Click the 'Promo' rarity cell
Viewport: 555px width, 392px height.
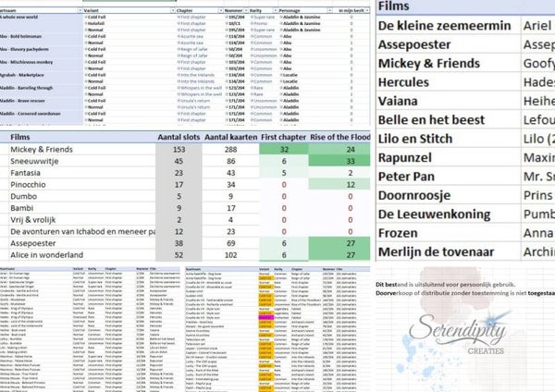(261, 23)
